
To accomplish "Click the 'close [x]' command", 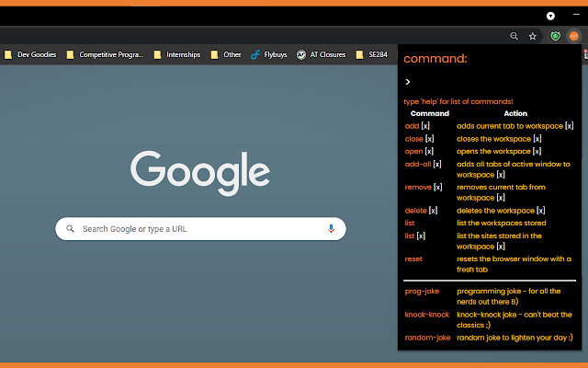I will coord(419,139).
